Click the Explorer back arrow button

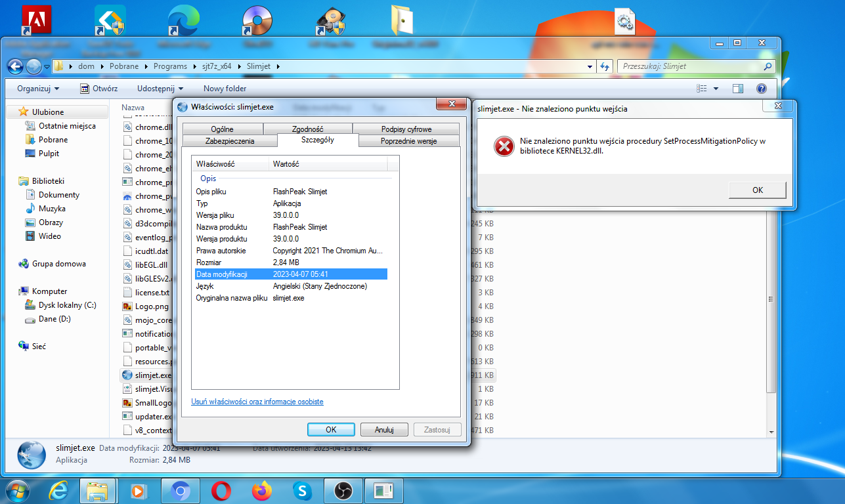coord(15,66)
